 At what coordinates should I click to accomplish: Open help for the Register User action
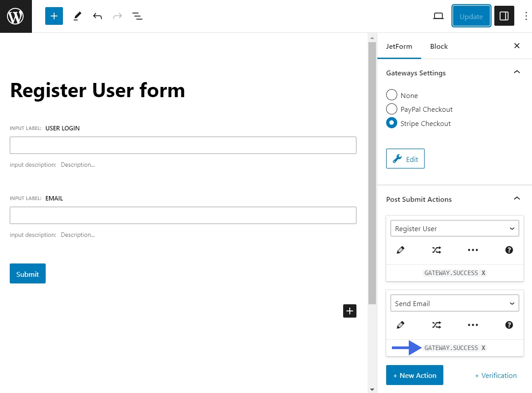coord(509,250)
